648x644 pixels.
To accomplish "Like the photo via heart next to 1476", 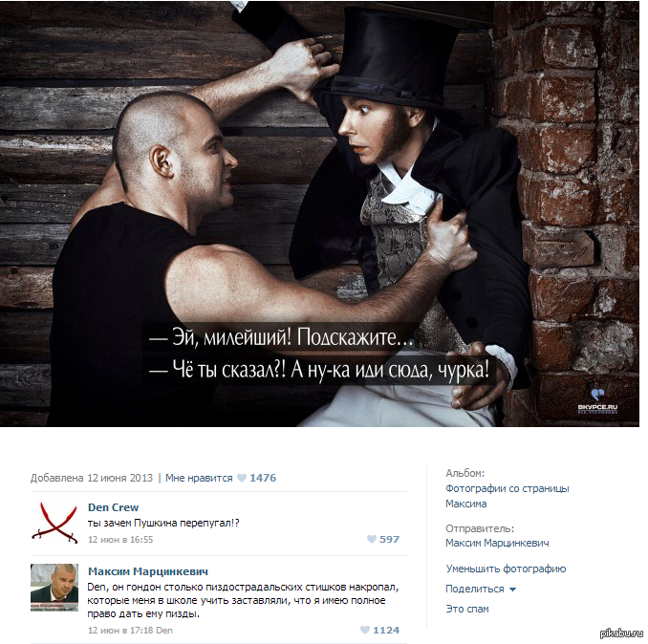I will coord(242,478).
